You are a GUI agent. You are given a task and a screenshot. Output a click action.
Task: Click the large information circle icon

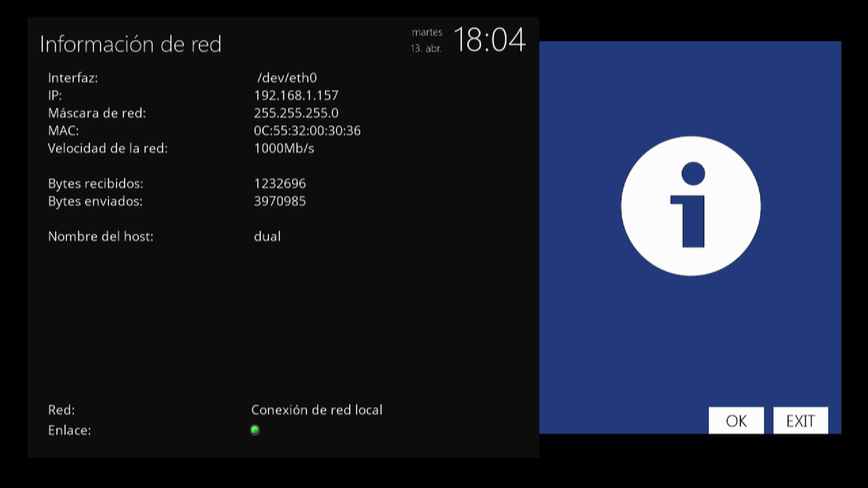(690, 206)
